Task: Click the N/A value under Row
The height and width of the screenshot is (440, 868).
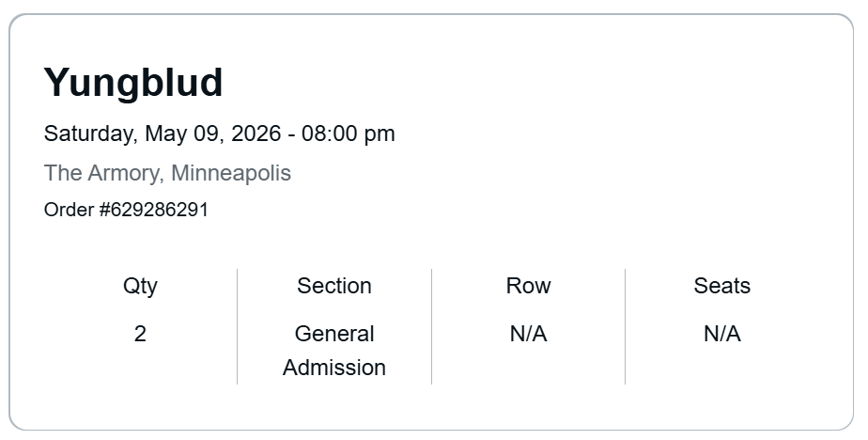Action: point(528,334)
